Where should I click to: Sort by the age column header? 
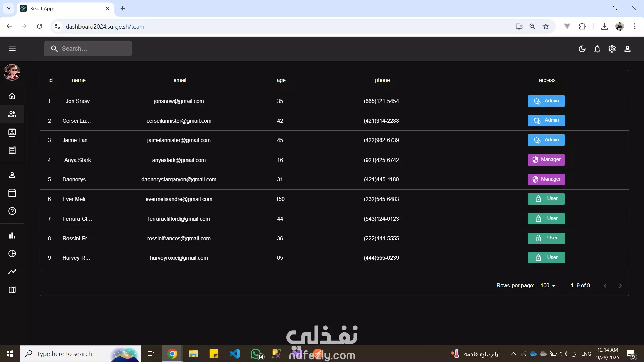click(x=281, y=80)
